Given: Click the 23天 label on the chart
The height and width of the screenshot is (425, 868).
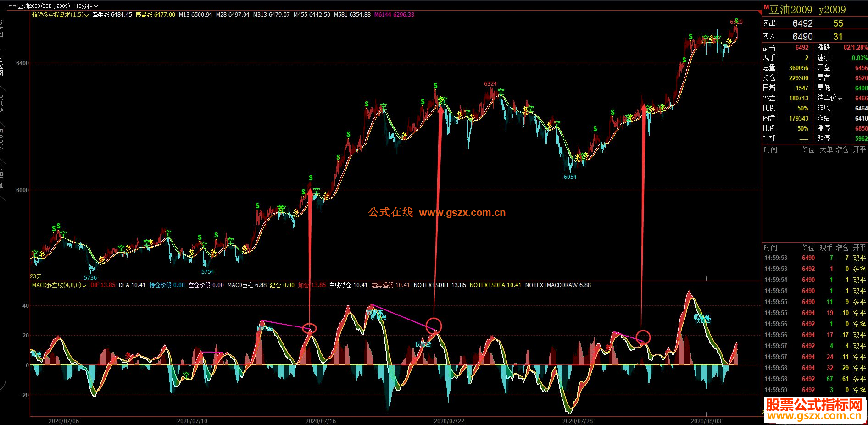Looking at the screenshot, I should pyautogui.click(x=35, y=276).
